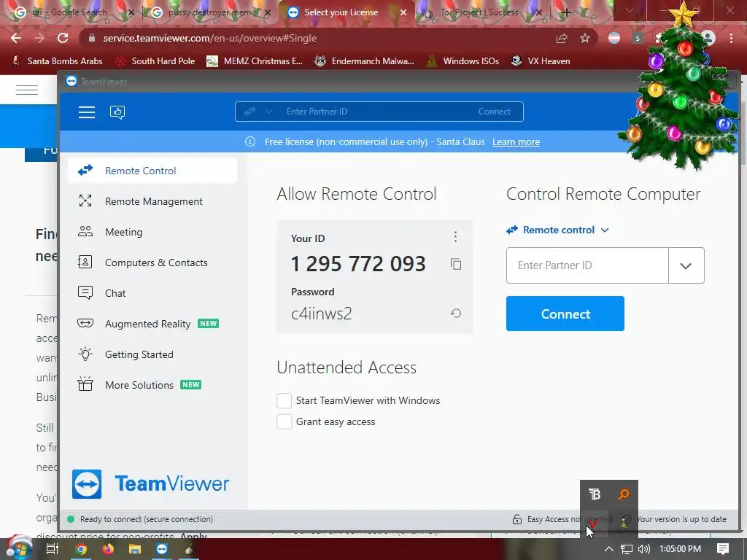Show hidden tray icons chevron
The image size is (747, 560).
tap(609, 549)
